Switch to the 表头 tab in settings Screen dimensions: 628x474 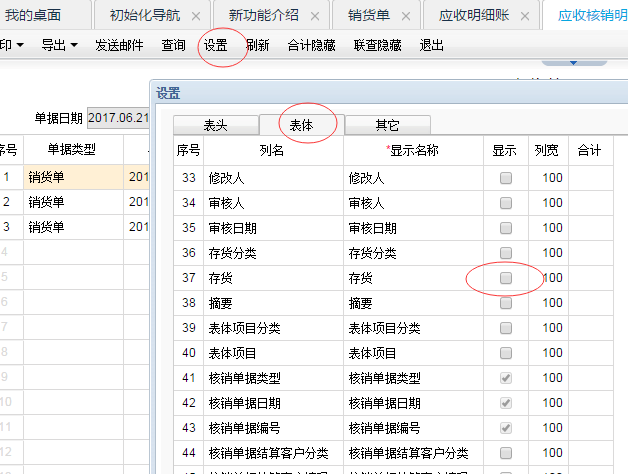[x=215, y=125]
